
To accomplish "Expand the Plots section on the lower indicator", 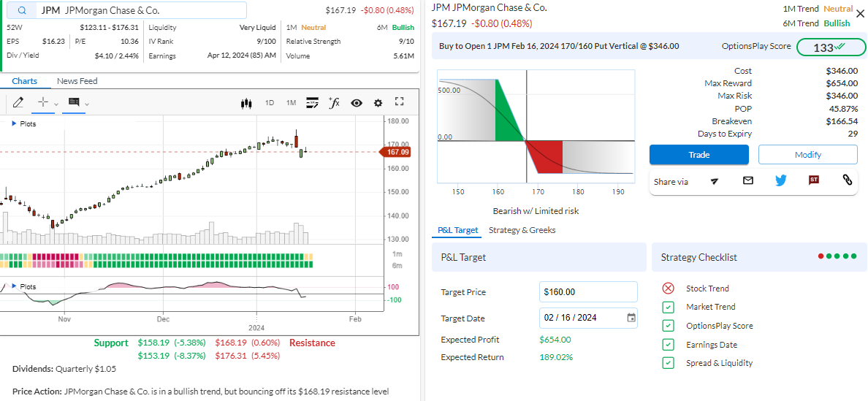I will pos(23,286).
